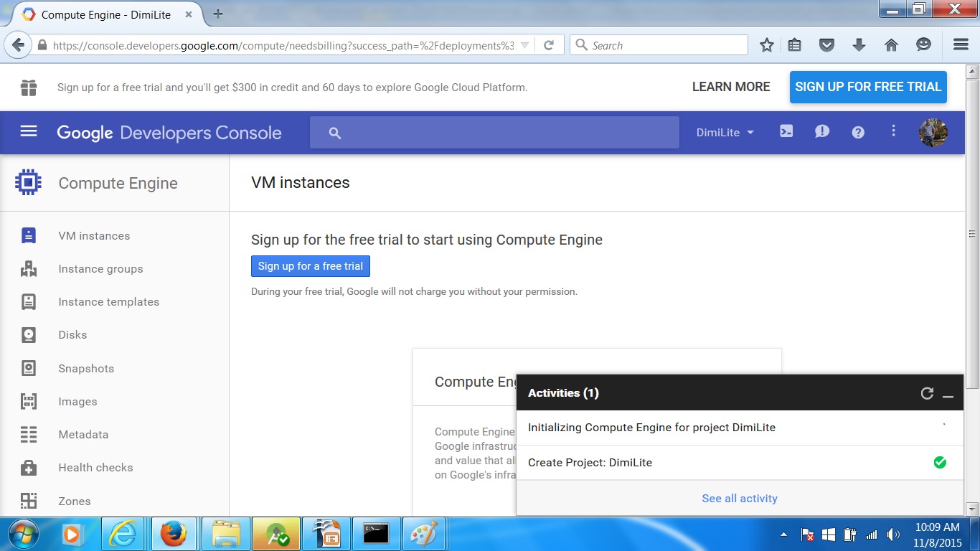The height and width of the screenshot is (551, 980).
Task: Click the page vertical scrollbar
Action: click(973, 233)
